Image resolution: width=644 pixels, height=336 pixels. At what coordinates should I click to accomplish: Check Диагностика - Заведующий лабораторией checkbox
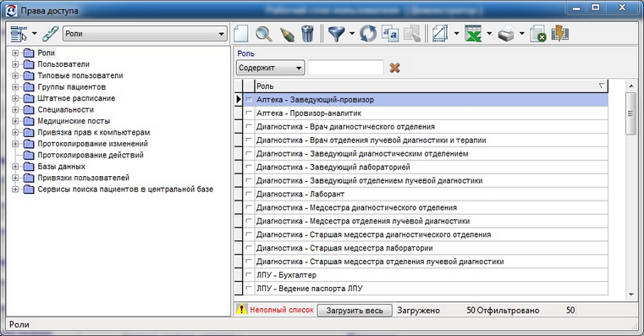pyautogui.click(x=249, y=167)
